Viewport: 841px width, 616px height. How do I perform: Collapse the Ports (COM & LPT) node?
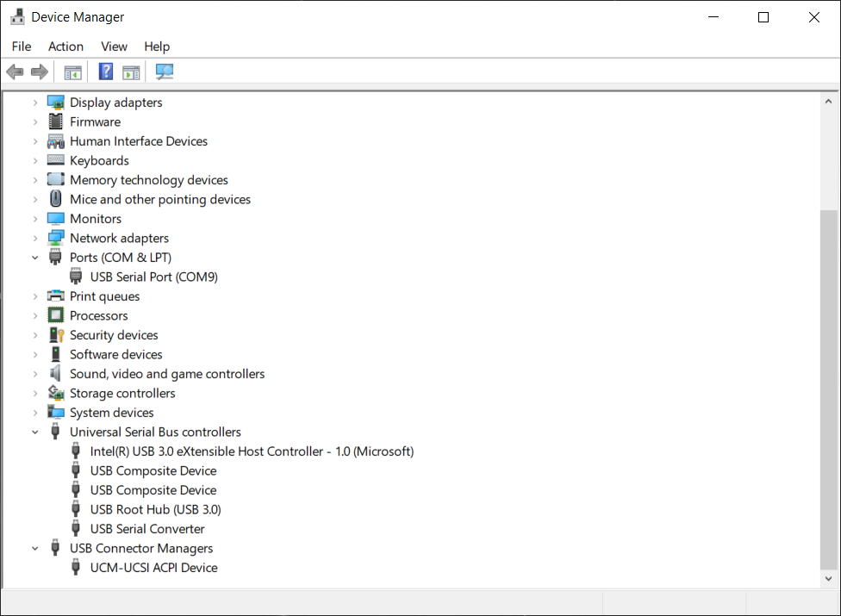coord(35,258)
